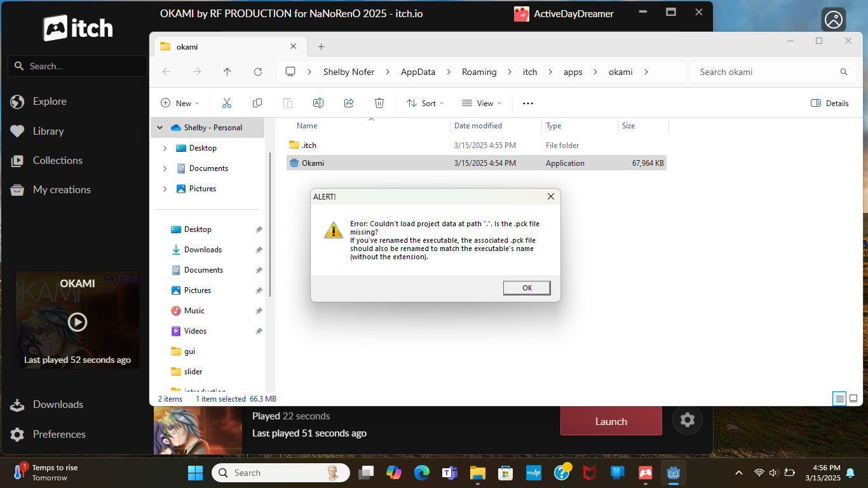Screen dimensions: 868x488
Task: Close the ALERT! dialog with X
Action: [551, 197]
